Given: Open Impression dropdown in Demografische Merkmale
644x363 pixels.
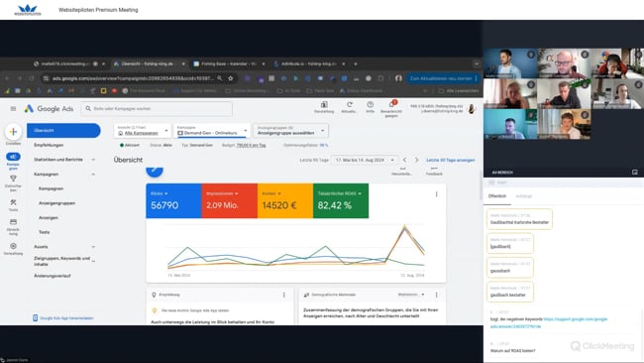Looking at the screenshot, I should tap(411, 295).
